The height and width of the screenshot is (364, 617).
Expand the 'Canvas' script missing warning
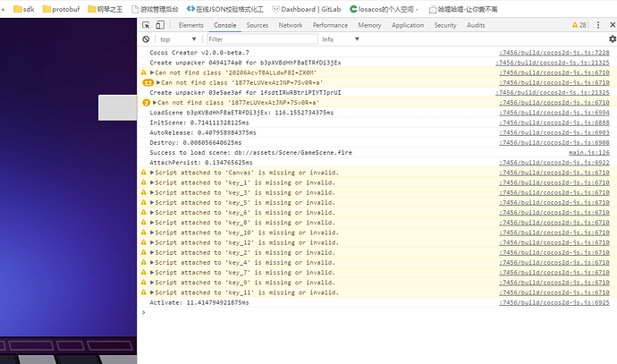(x=151, y=173)
